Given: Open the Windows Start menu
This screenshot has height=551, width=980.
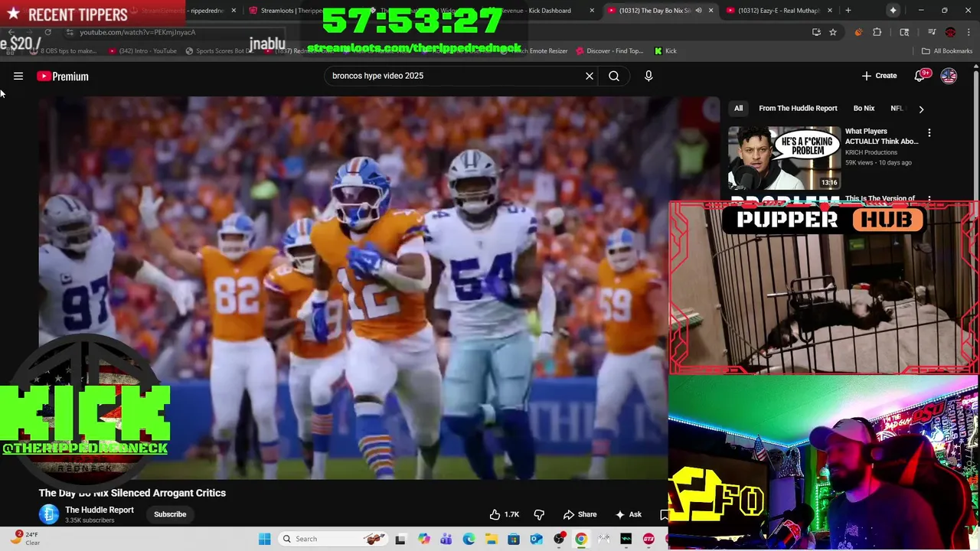Looking at the screenshot, I should click(x=264, y=539).
